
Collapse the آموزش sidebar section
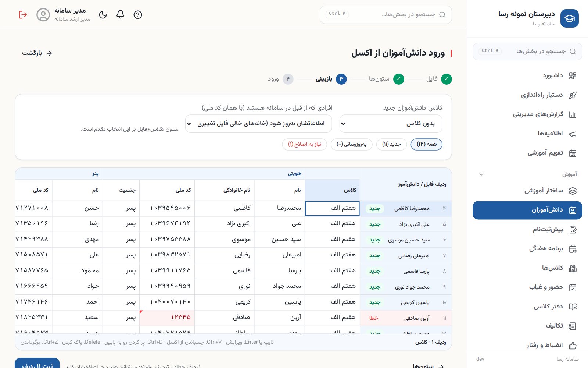click(527, 174)
